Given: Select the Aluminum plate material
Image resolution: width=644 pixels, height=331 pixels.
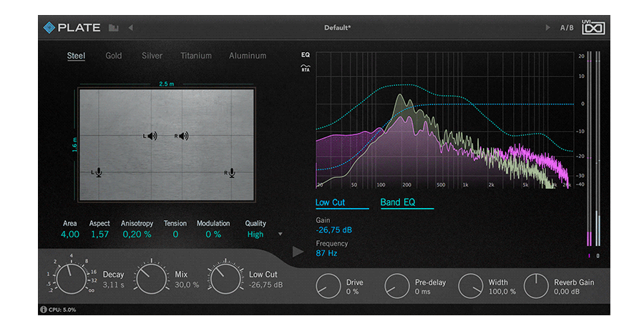Looking at the screenshot, I should click(248, 56).
